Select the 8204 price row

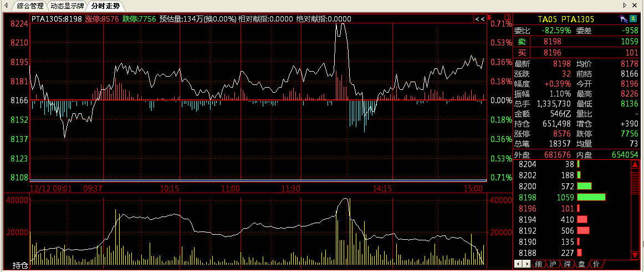pyautogui.click(x=571, y=164)
